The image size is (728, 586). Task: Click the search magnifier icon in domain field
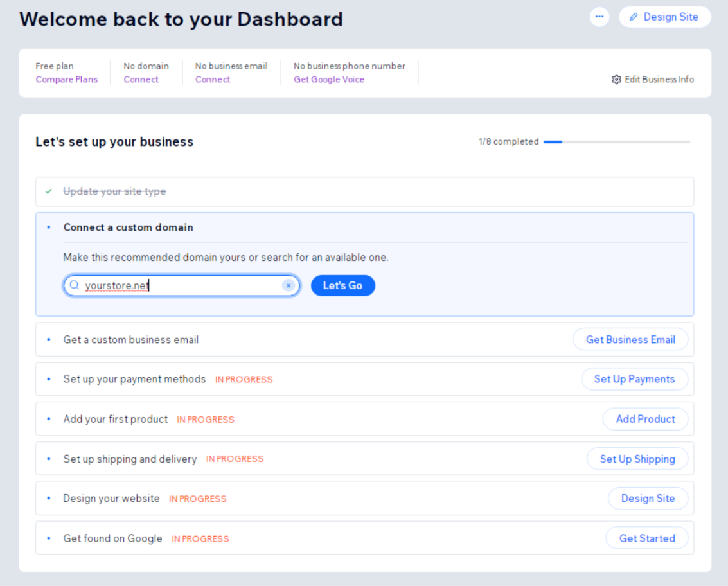click(75, 285)
